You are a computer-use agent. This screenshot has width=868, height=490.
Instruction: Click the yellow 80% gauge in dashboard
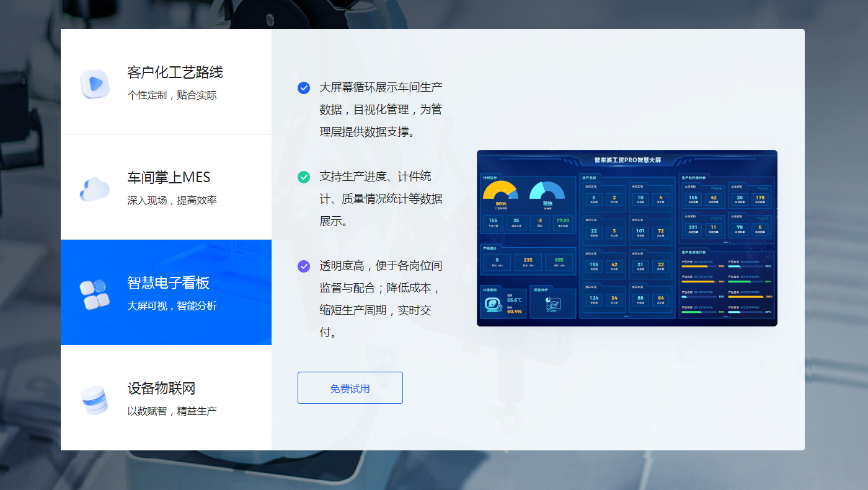tap(500, 192)
